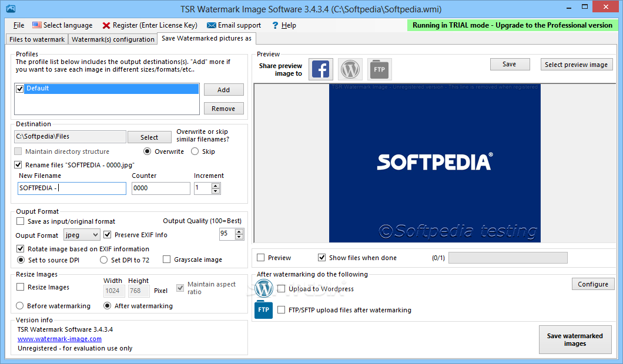Open Email support

click(234, 25)
